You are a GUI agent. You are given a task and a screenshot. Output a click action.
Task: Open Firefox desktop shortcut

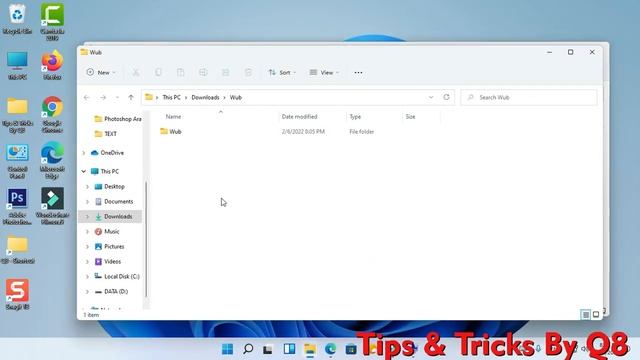52,64
